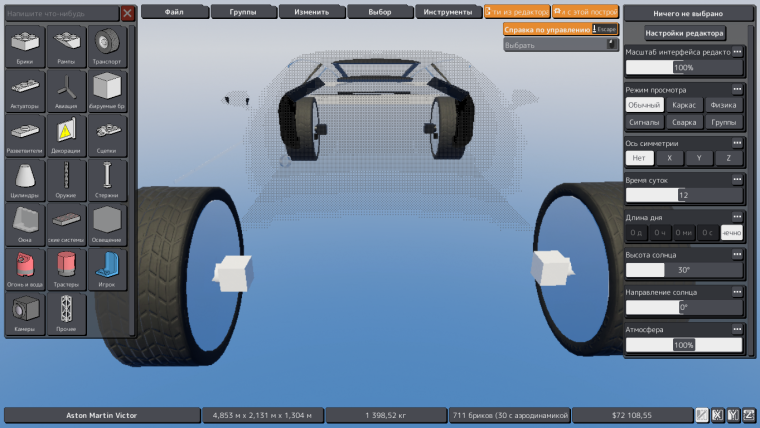Click the Настройки редактора button

684,33
